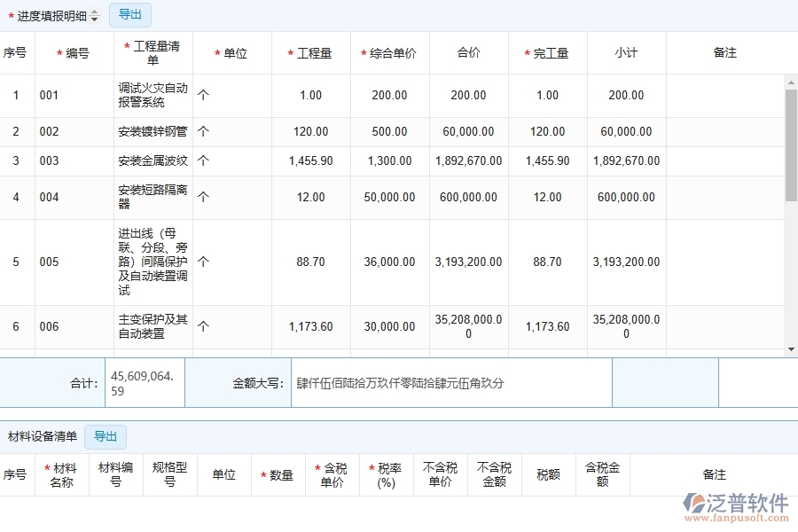Click the 工程量 cell showing 88.70
Screen dimensions: 798x532
coord(310,262)
